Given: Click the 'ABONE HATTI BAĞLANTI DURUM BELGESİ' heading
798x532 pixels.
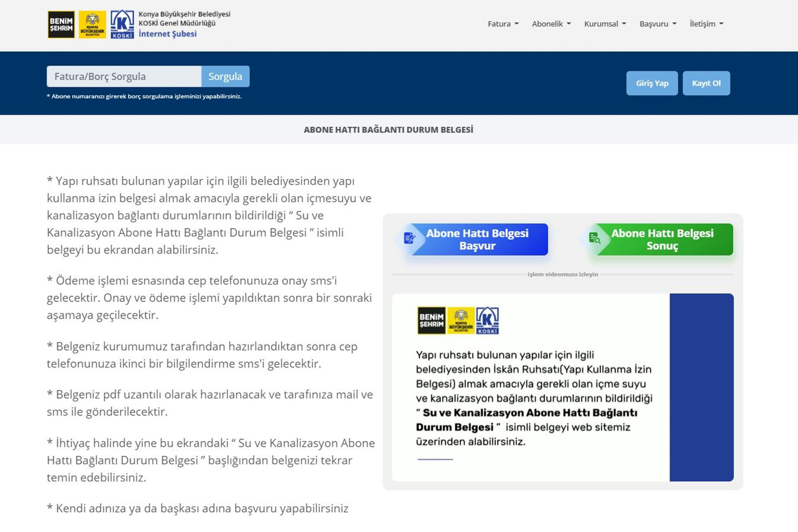Looking at the screenshot, I should pyautogui.click(x=388, y=130).
